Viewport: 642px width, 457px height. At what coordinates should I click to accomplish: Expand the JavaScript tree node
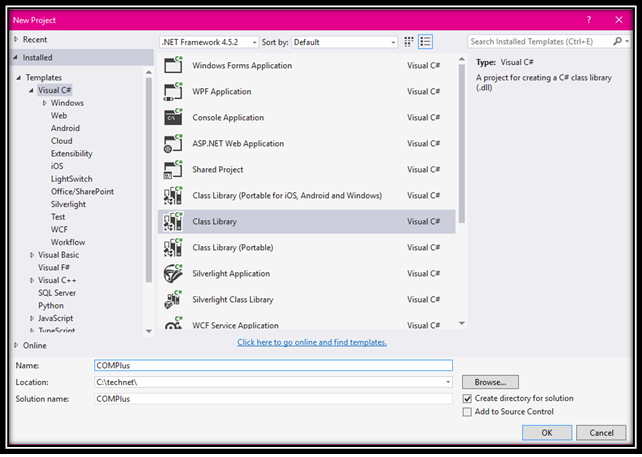(32, 318)
